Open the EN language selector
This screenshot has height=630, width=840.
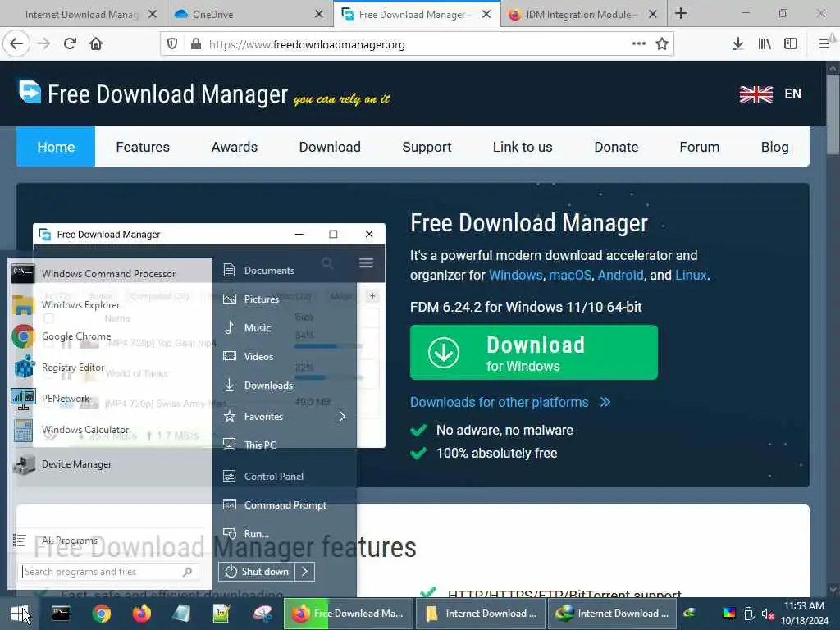pyautogui.click(x=793, y=94)
